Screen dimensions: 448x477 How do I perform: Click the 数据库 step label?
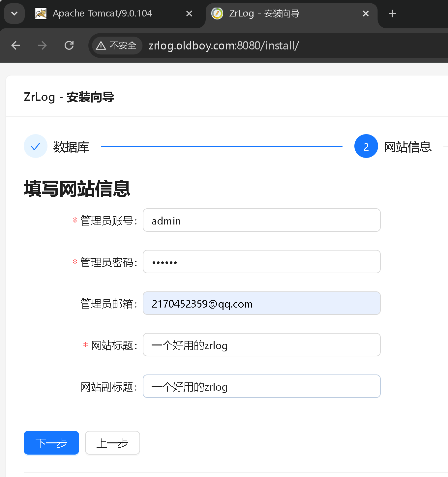pos(71,147)
